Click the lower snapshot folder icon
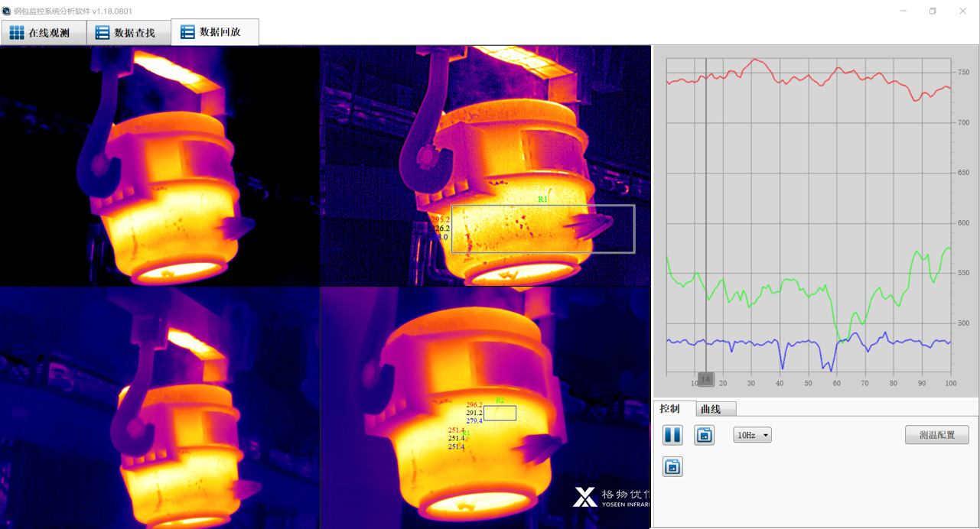The height and width of the screenshot is (529, 980). (x=672, y=466)
